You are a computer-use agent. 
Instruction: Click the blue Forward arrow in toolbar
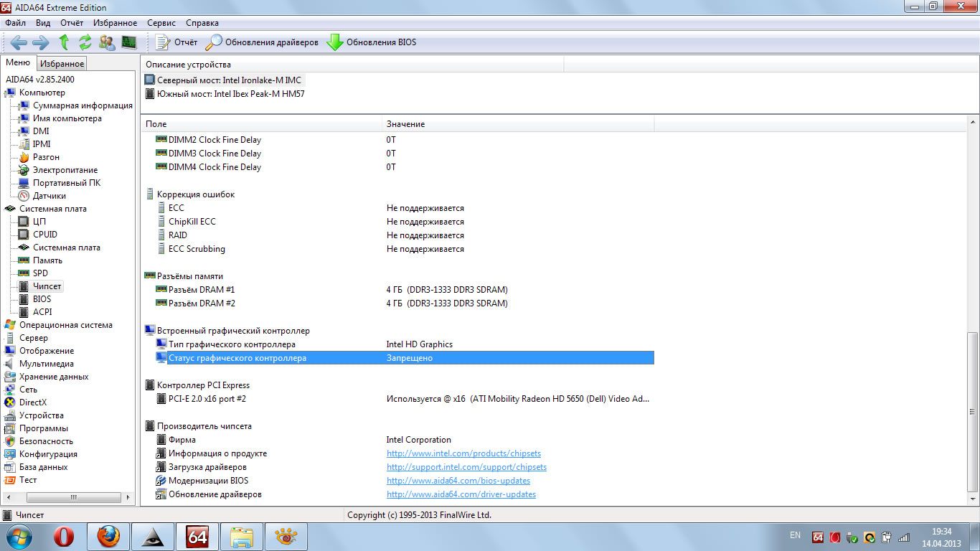tap(41, 42)
